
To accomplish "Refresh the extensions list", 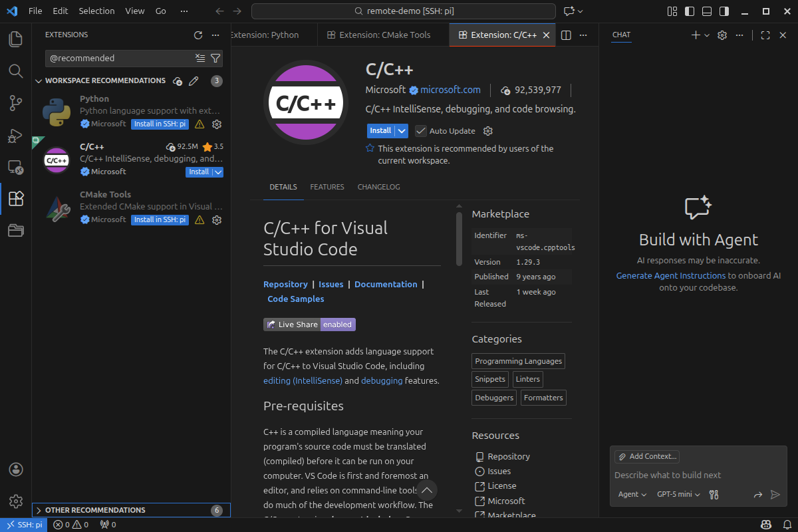I will point(198,35).
